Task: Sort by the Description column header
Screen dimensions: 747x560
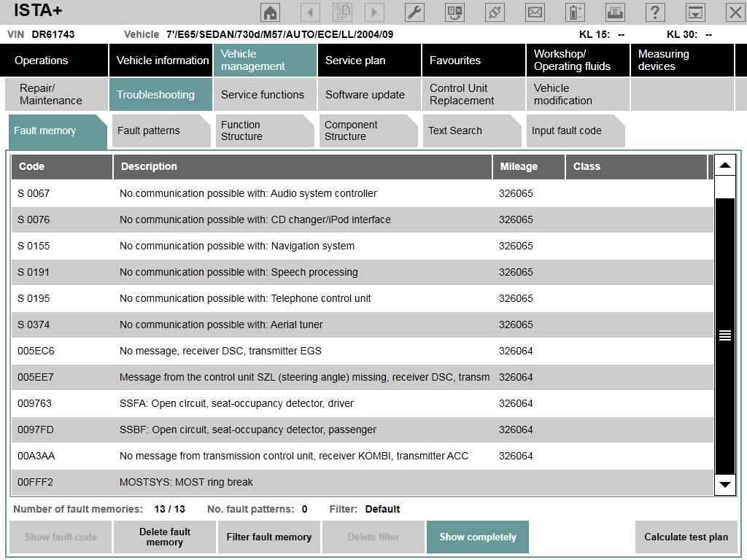Action: click(303, 167)
